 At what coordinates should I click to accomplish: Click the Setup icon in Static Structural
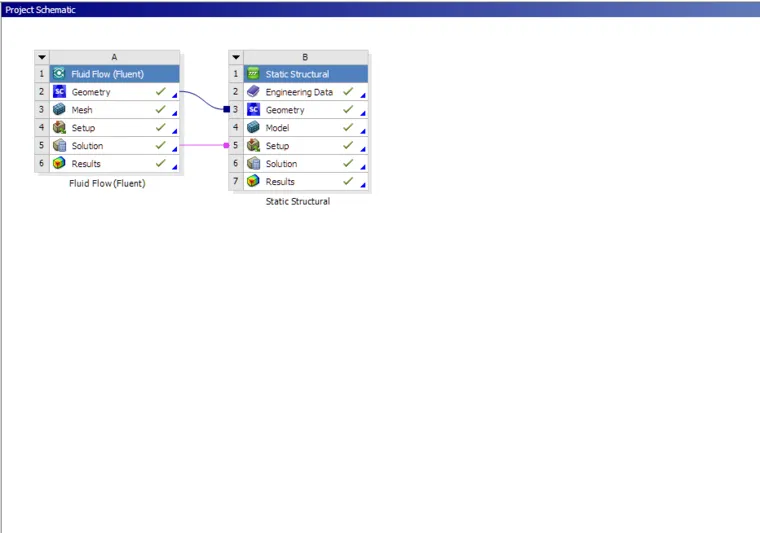[x=253, y=145]
